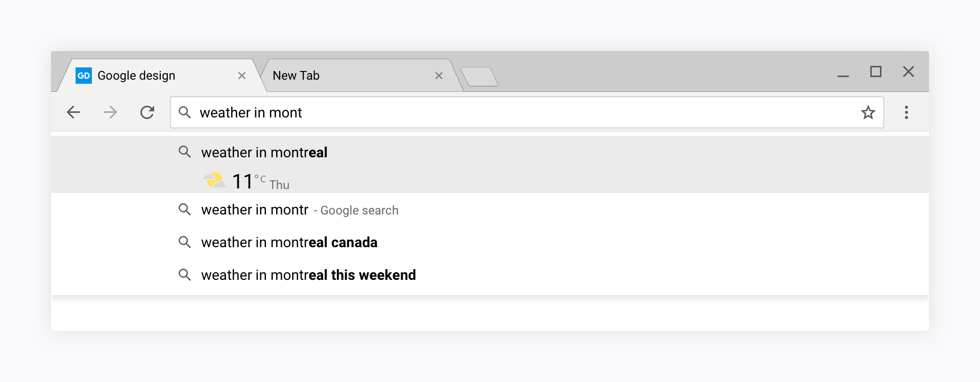The width and height of the screenshot is (980, 382).
Task: Click the GD favicon on first tab
Action: (84, 76)
